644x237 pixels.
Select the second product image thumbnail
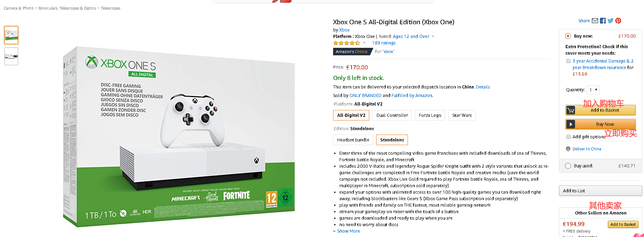(x=11, y=56)
